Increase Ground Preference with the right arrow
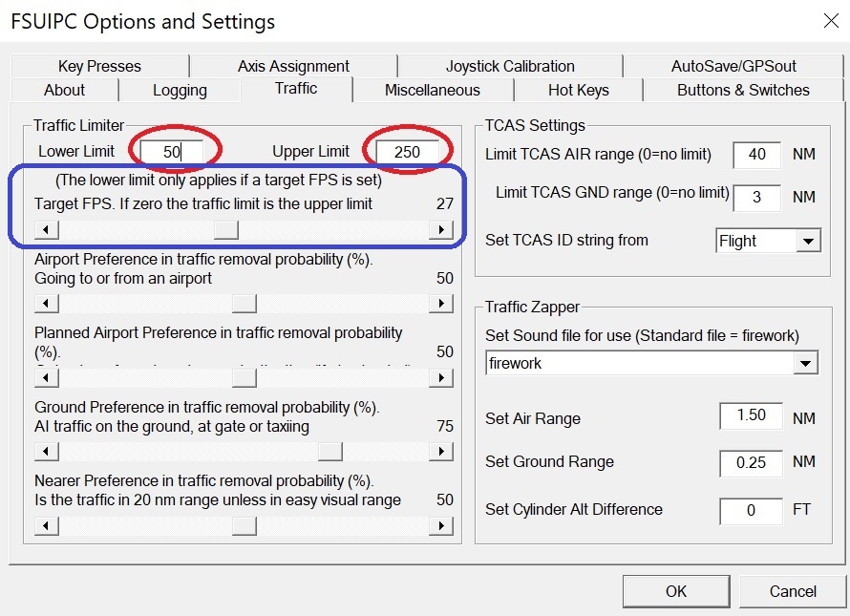The height and width of the screenshot is (616, 850). (441, 452)
